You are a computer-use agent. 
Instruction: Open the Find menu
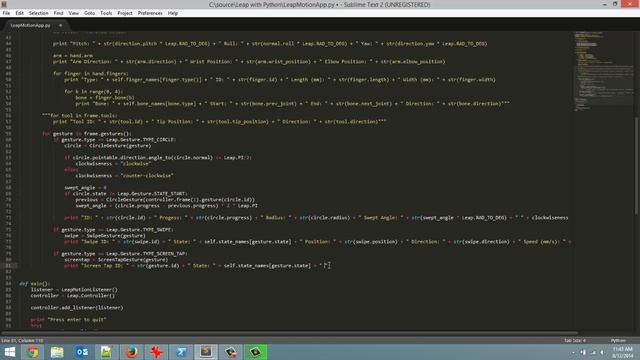pyautogui.click(x=58, y=13)
